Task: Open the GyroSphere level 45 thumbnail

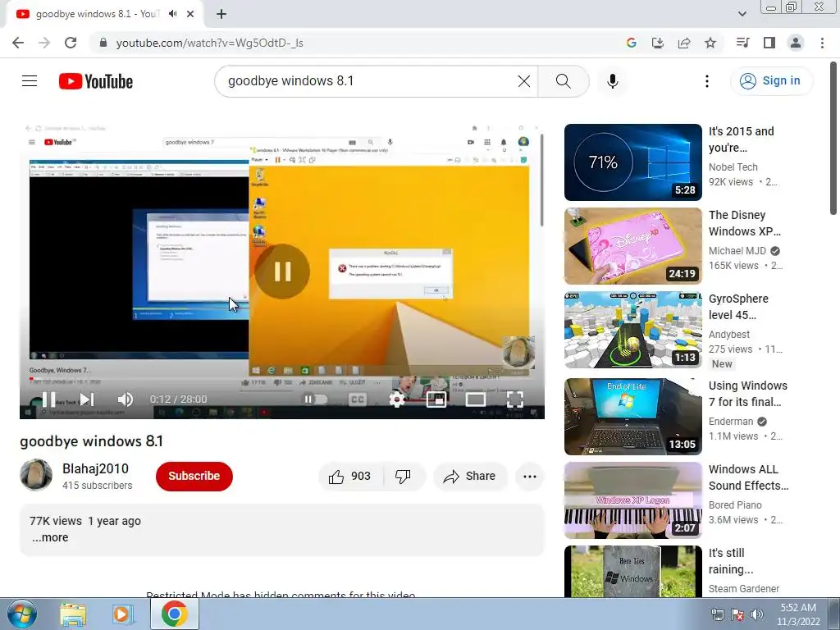Action: (632, 330)
